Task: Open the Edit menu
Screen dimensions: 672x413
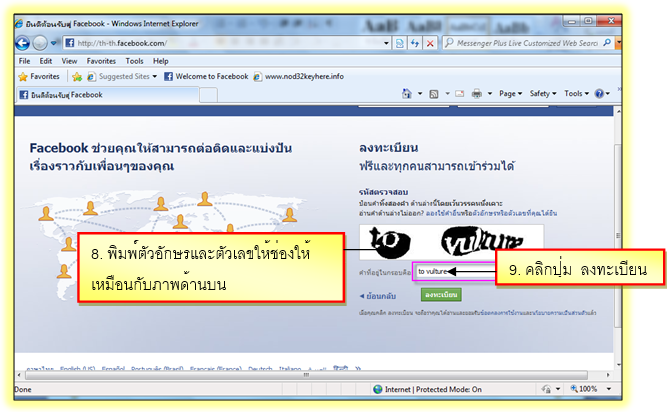Action: (45, 61)
